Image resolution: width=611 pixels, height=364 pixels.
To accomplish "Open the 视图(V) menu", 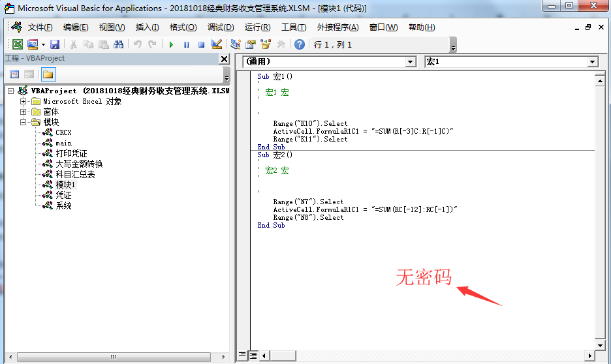I will (112, 27).
